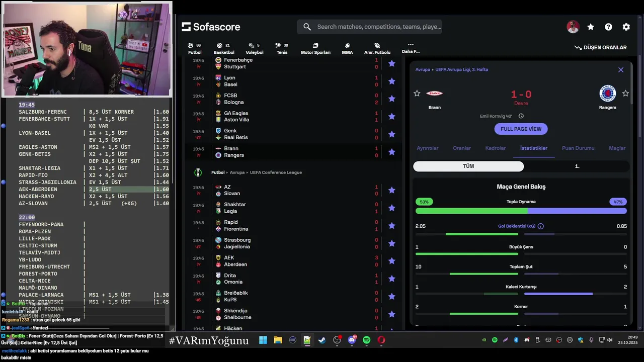
Task: Click the volume icon in system tray
Action: (x=609, y=340)
